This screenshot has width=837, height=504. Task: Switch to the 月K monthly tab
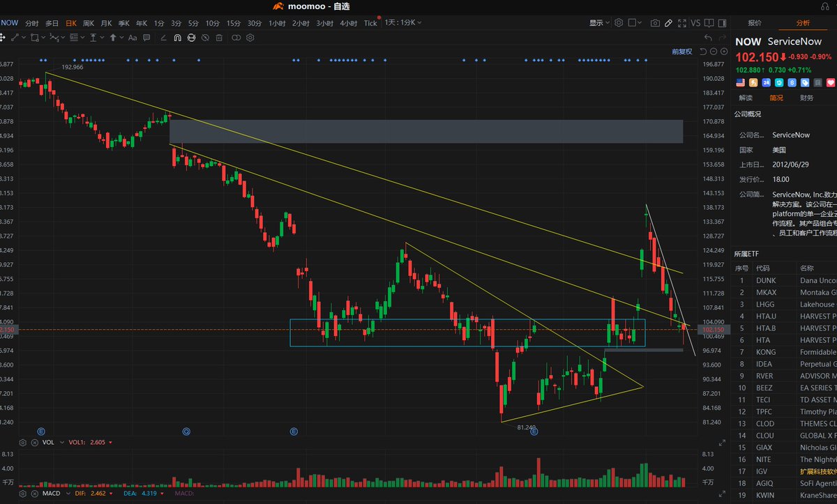pos(107,23)
